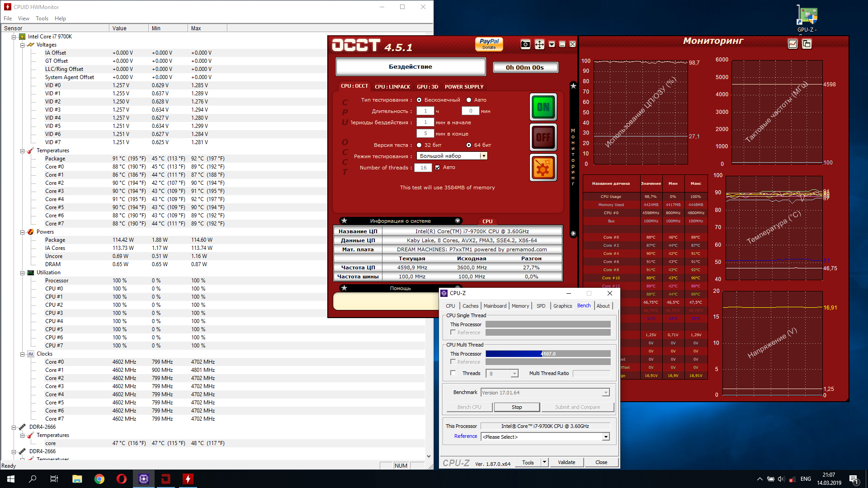Open the Режим тестирования dropdown
868x488 pixels.
pyautogui.click(x=484, y=156)
